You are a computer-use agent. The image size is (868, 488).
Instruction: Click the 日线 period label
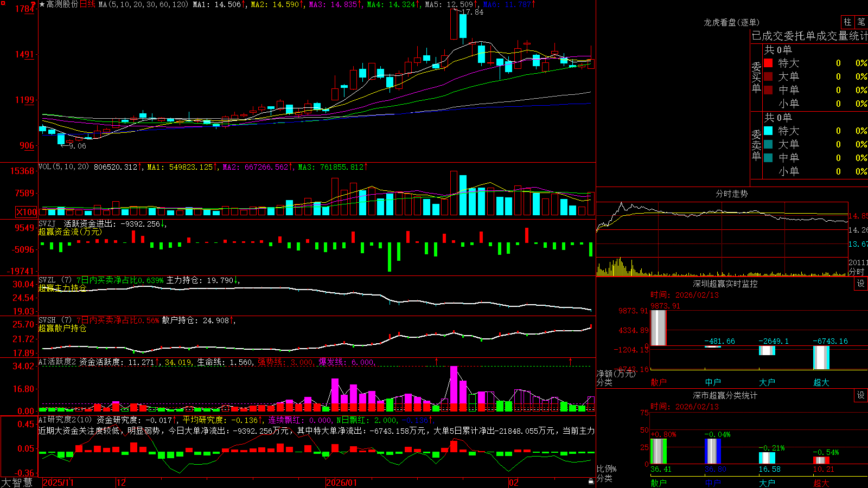87,4
